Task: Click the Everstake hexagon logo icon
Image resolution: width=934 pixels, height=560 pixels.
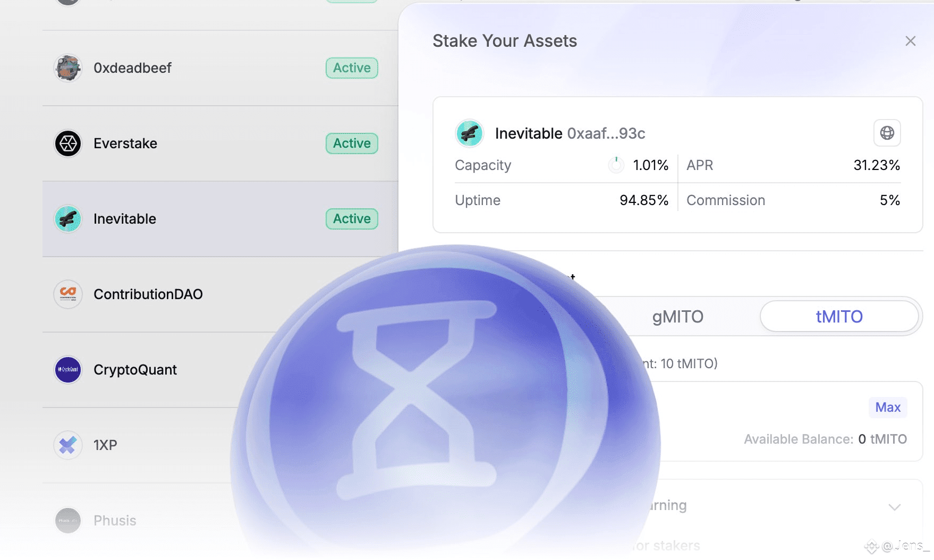Action: coord(68,143)
